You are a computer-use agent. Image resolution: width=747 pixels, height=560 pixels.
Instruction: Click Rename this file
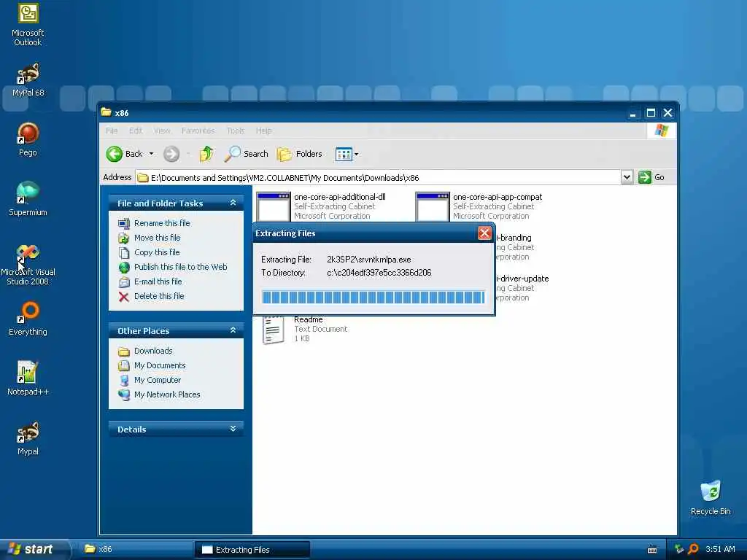tap(162, 223)
